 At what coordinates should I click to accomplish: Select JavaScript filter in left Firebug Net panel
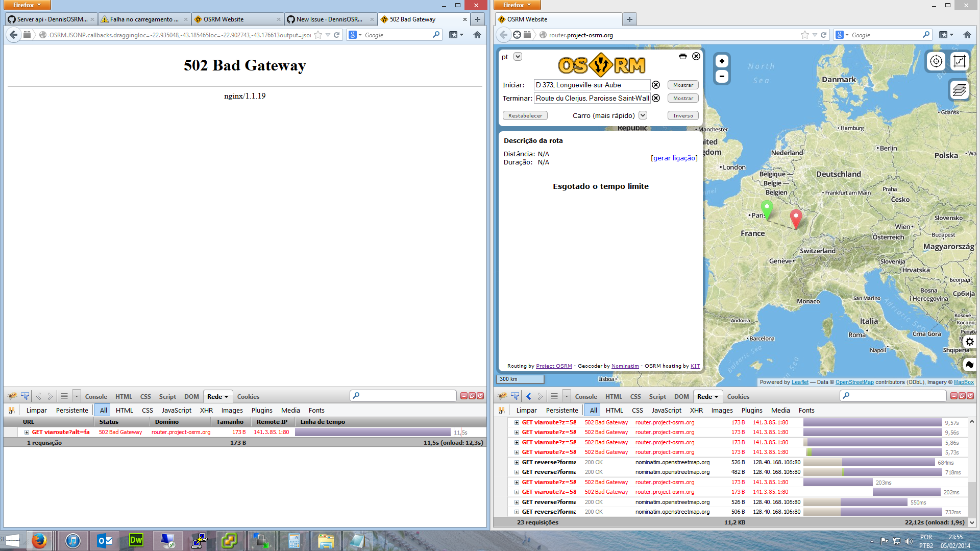pos(177,410)
